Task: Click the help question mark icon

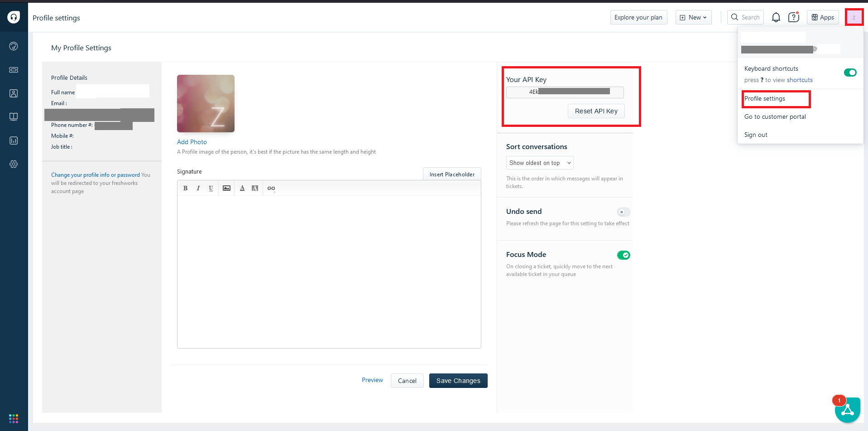Action: pos(793,17)
